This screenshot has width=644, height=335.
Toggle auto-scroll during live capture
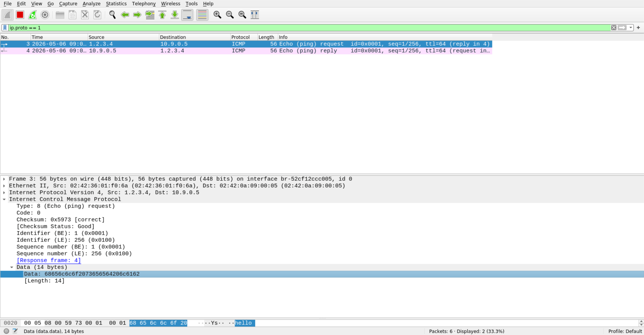(x=187, y=15)
